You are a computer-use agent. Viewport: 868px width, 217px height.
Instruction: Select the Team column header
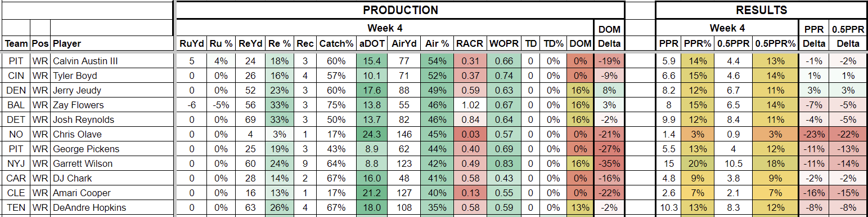(x=16, y=43)
